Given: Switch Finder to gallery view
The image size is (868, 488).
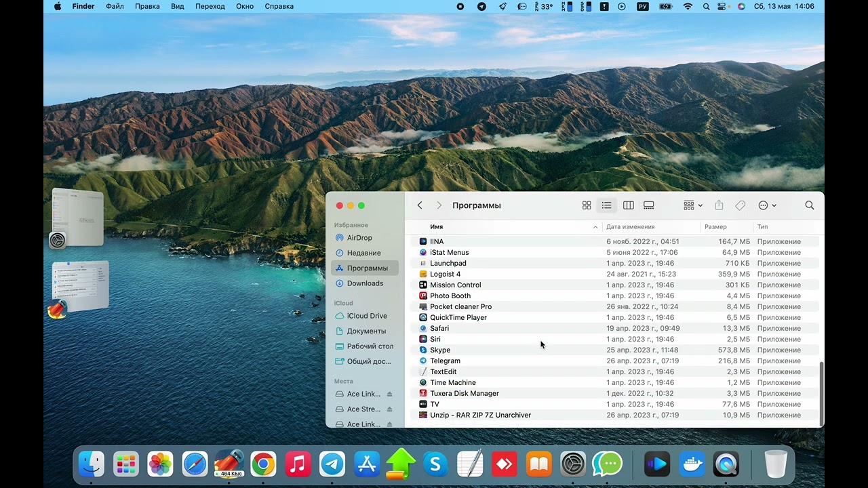Looking at the screenshot, I should 649,205.
